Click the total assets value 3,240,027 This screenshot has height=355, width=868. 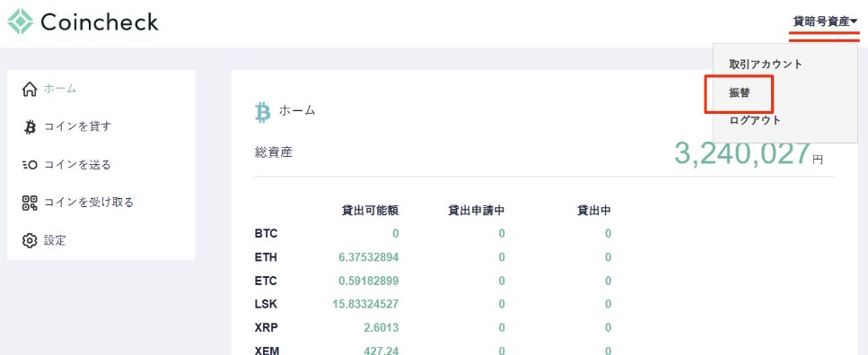point(742,153)
